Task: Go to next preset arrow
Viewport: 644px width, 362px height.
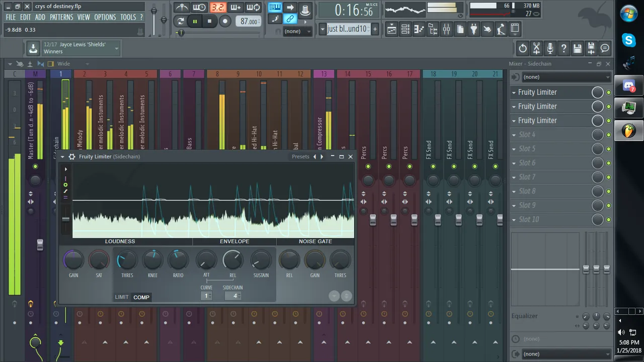Action: tap(322, 157)
